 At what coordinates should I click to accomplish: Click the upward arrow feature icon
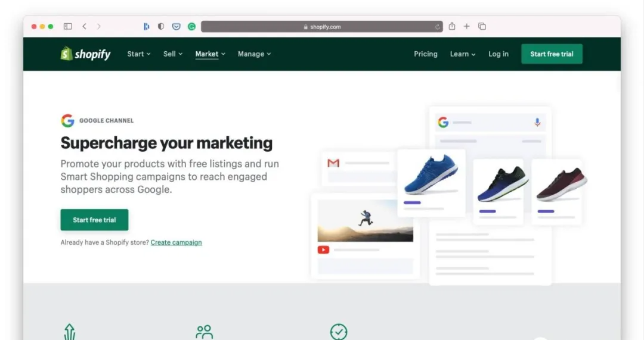point(69,332)
